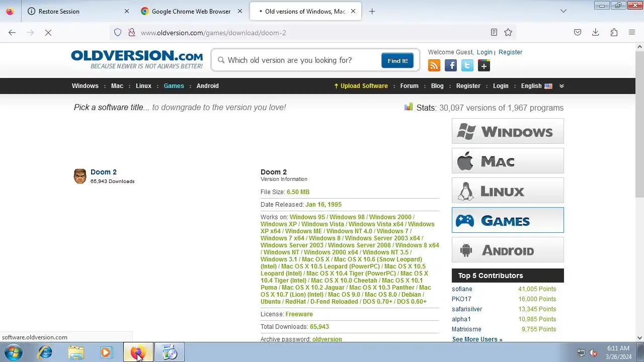The height and width of the screenshot is (362, 644).
Task: Open the Blog nav link
Action: tap(437, 86)
